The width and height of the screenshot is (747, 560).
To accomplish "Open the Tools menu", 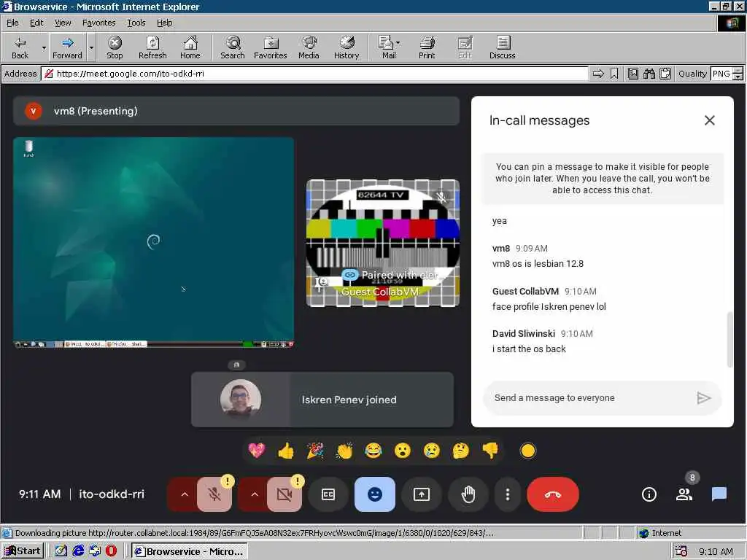I will pos(136,23).
